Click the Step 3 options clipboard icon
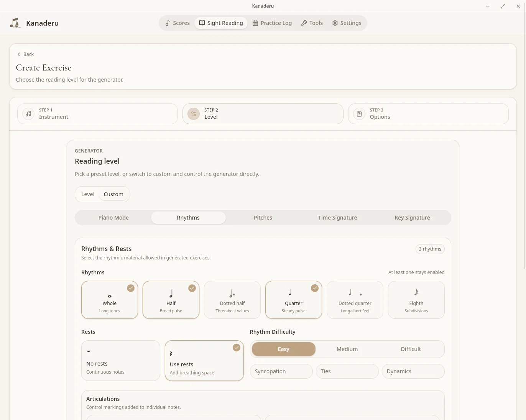Viewport: 526px width, 420px height. 359,114
